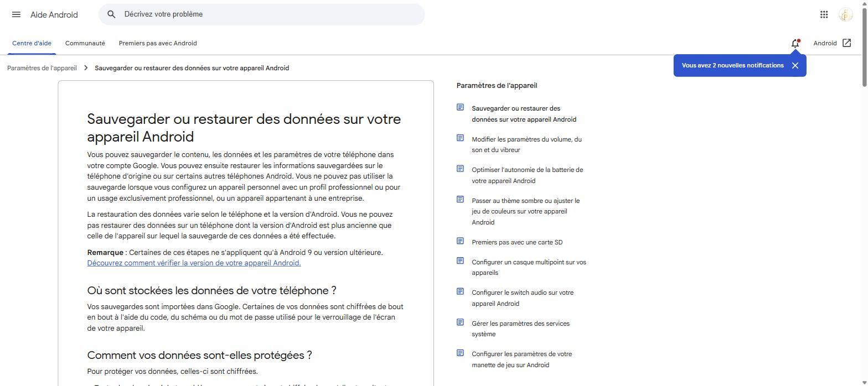
Task: Open Modifier les paramètres du volume article
Action: [526, 144]
